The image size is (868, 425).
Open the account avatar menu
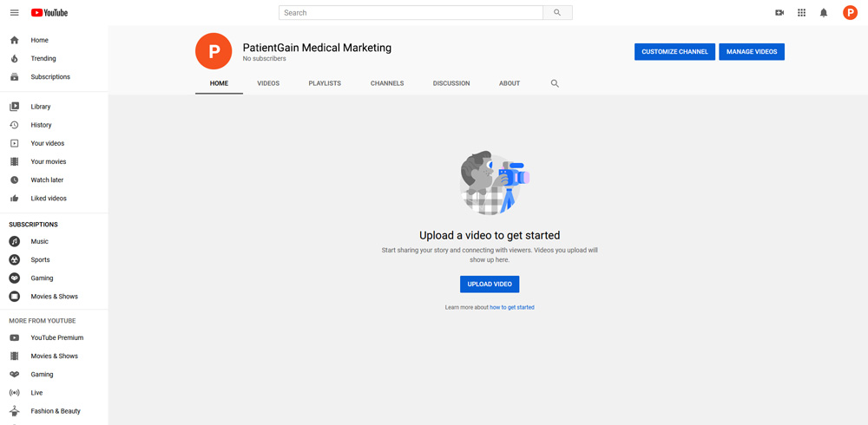(850, 13)
